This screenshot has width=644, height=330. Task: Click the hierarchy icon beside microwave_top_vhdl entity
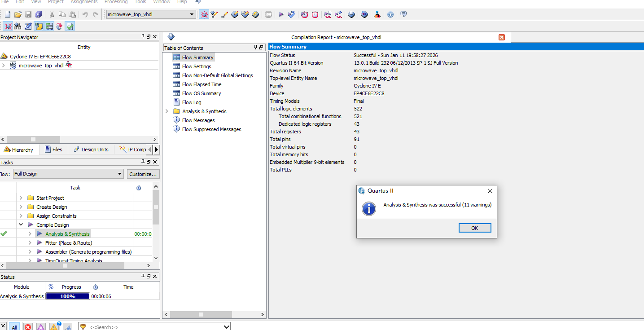69,65
